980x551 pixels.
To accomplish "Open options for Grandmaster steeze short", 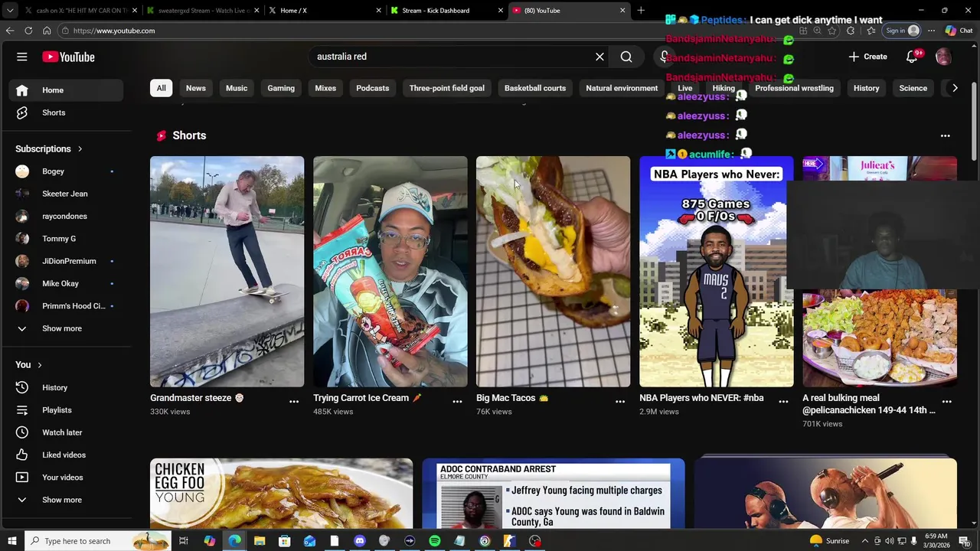I will pyautogui.click(x=294, y=401).
